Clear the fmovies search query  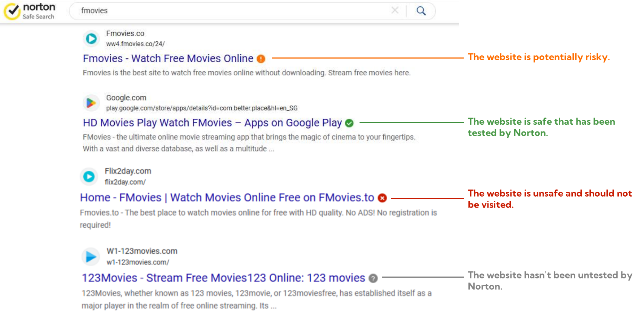(x=395, y=11)
